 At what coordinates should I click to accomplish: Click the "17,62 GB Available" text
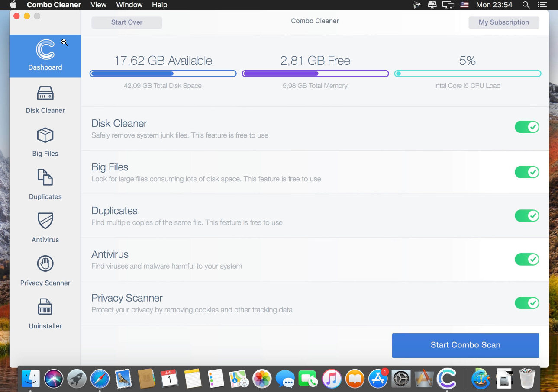163,61
